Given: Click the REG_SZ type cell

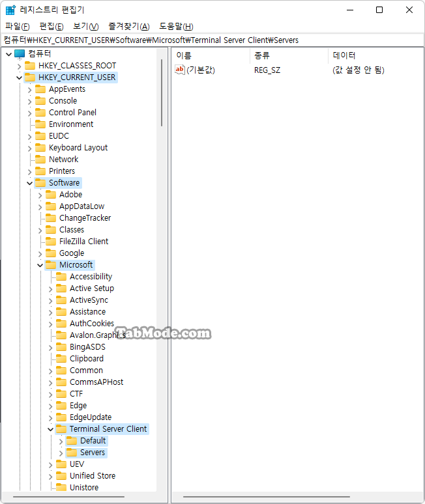Looking at the screenshot, I should (x=267, y=70).
